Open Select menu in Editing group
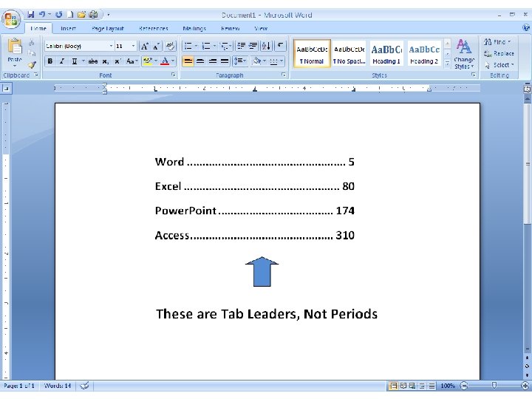Viewport: 532px width, 399px height. coord(499,65)
